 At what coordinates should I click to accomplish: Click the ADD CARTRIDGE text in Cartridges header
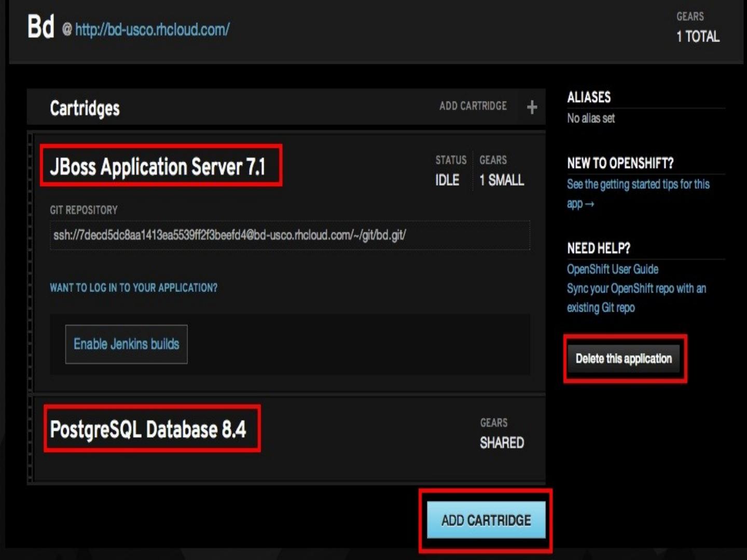tap(473, 106)
